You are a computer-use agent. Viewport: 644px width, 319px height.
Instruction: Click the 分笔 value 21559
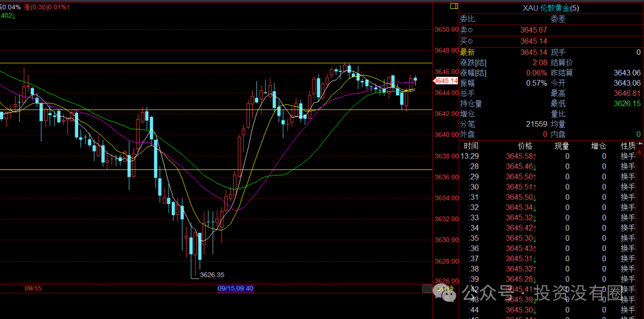tap(537, 124)
